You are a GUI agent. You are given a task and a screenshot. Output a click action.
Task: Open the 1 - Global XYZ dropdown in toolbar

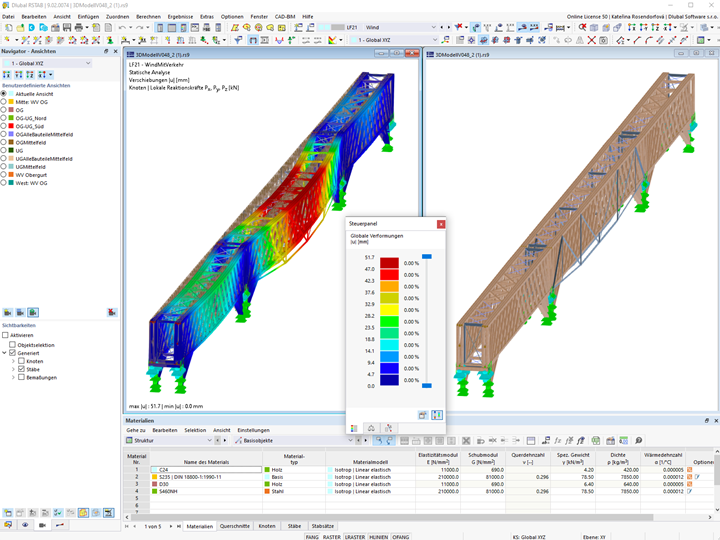(394, 40)
